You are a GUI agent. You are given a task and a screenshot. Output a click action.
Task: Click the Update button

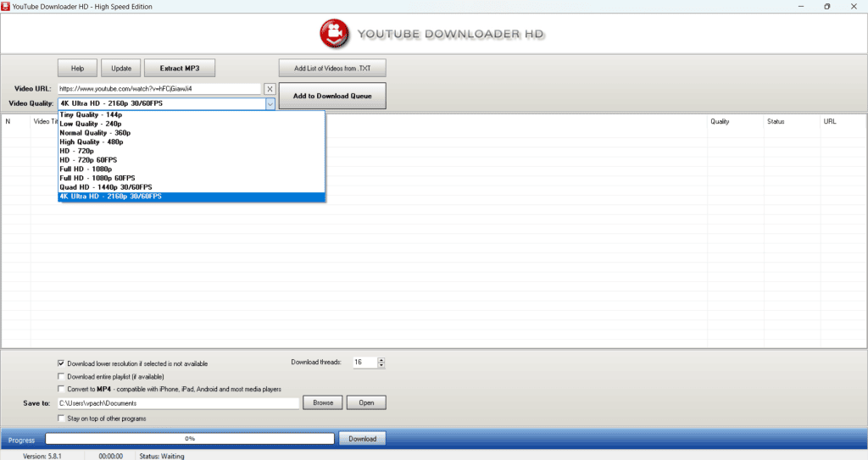click(x=121, y=68)
